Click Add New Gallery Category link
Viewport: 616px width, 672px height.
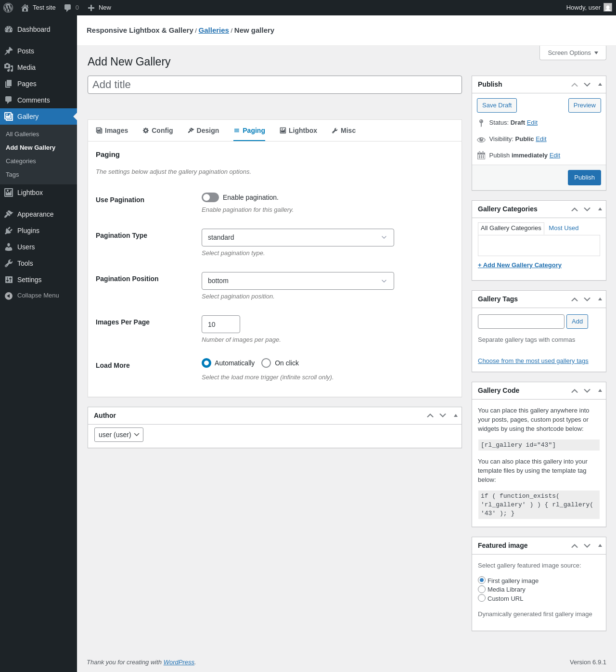[x=520, y=265]
